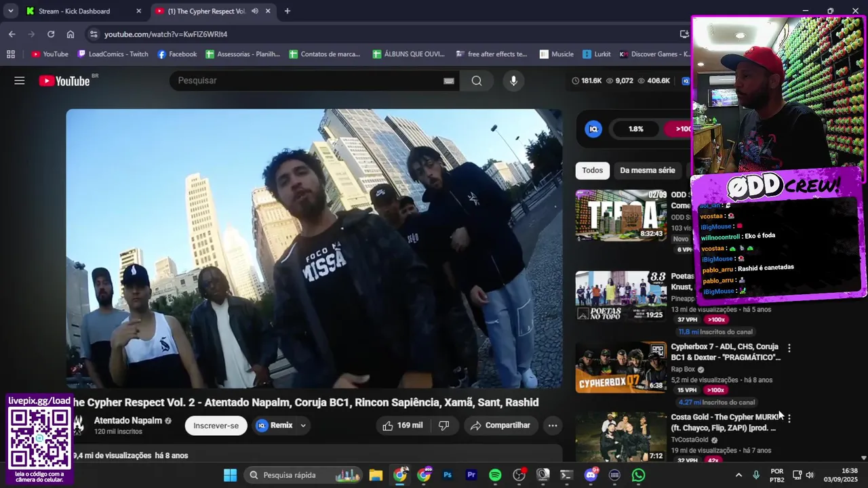Go to the YouTube home logo
This screenshot has height=488, width=868.
(64, 81)
